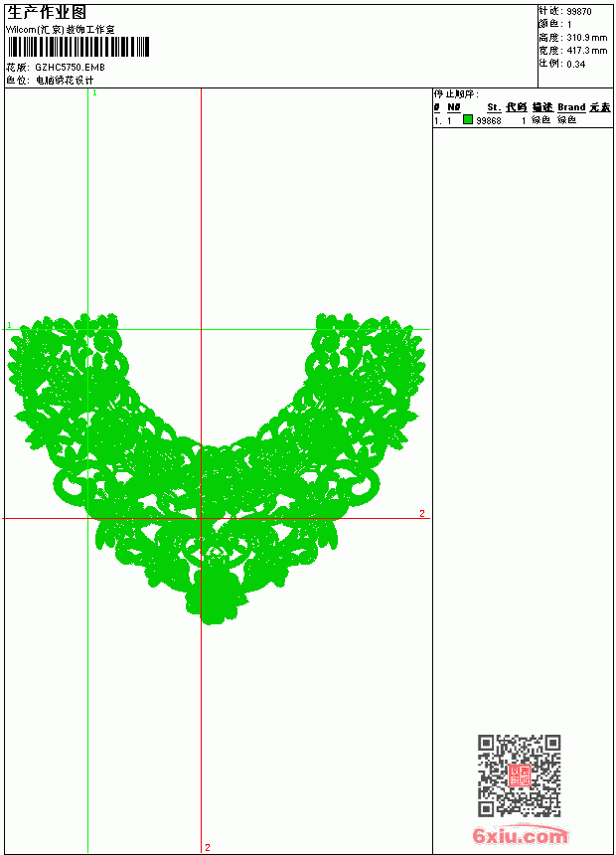Click the QR code image
This screenshot has width=616, height=855.
pos(520,774)
